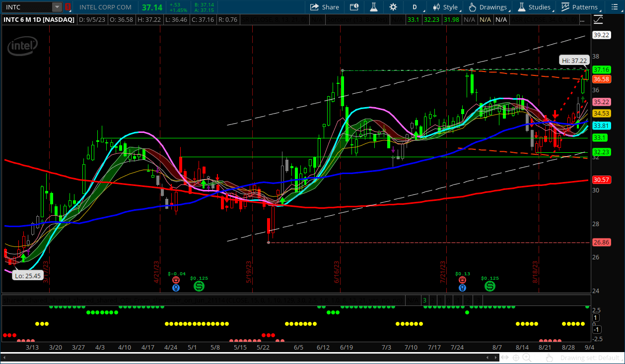Click the 4/21/23 blue lightbulb event icon

coord(176,288)
